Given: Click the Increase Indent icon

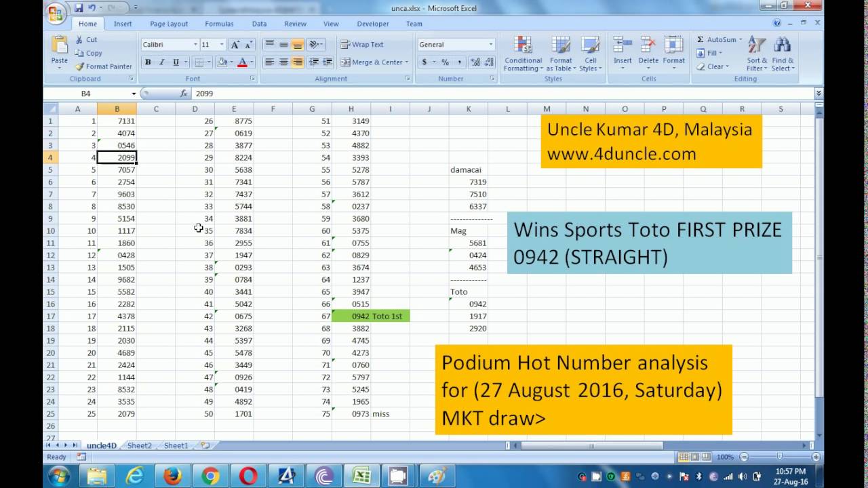Looking at the screenshot, I should click(328, 62).
